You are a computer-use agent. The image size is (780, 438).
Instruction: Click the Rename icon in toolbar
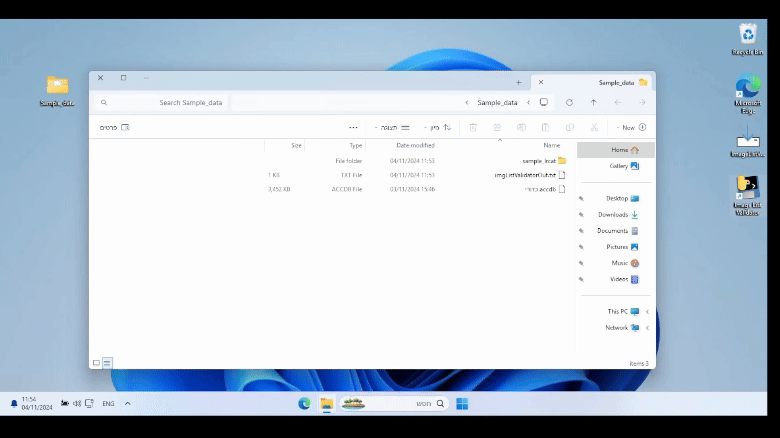click(521, 127)
